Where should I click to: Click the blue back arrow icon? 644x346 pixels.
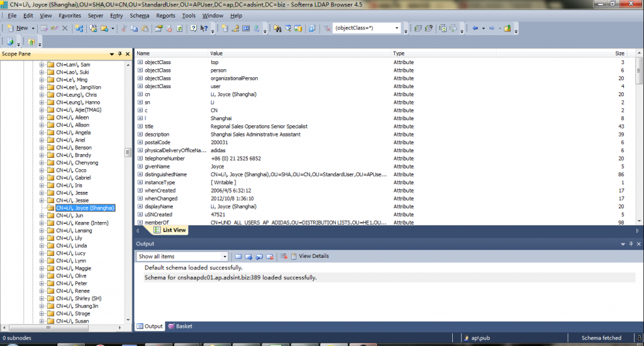tap(475, 28)
